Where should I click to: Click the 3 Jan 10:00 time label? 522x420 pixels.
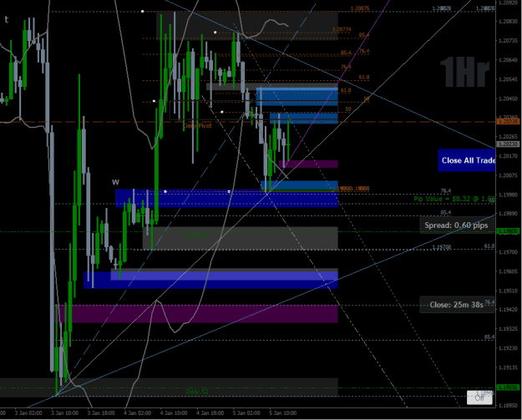click(64, 413)
